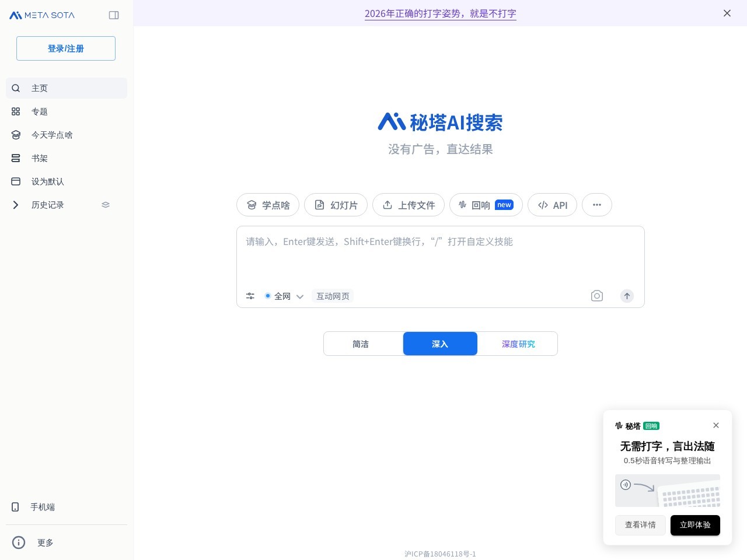Image resolution: width=747 pixels, height=560 pixels.
Task: Open the 幻灯片 slides feature
Action: pos(336,205)
